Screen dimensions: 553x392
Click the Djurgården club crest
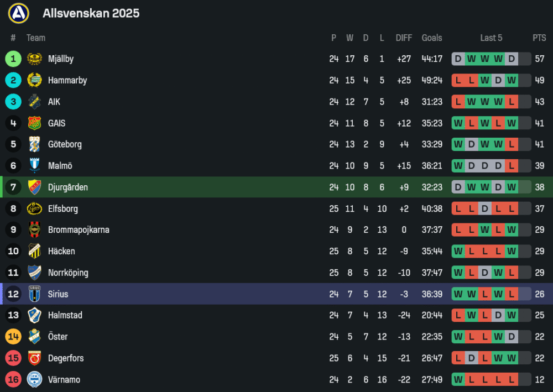(x=34, y=187)
